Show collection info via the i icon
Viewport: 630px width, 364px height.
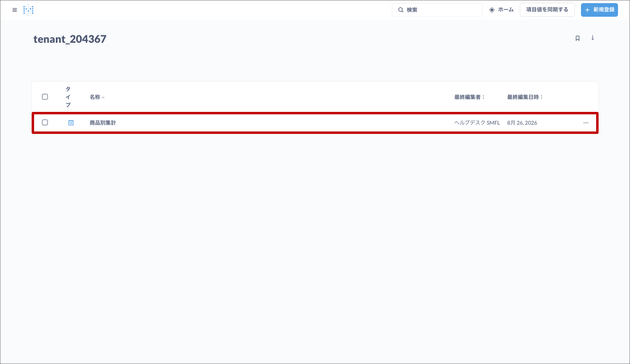pos(593,38)
